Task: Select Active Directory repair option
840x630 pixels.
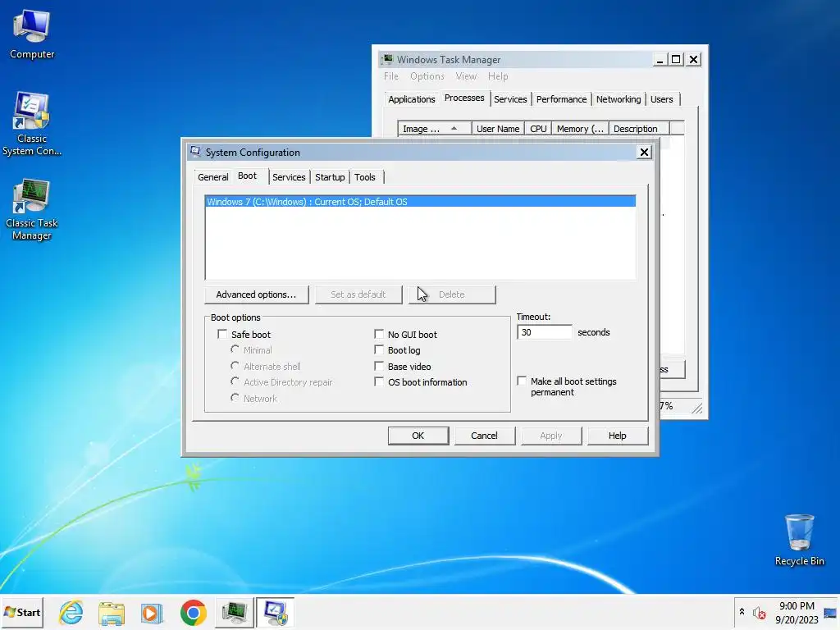Action: [235, 381]
